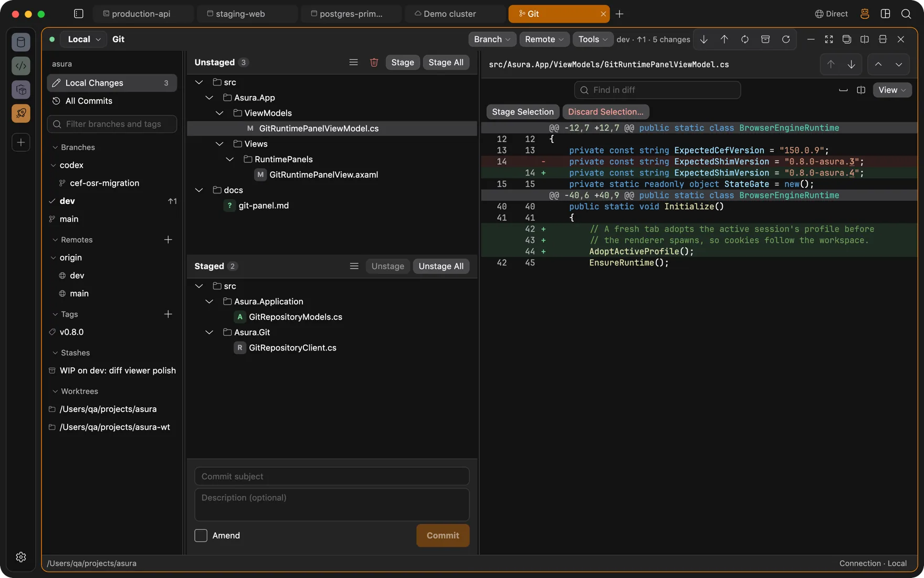Open the Tools dropdown menu

pyautogui.click(x=593, y=39)
